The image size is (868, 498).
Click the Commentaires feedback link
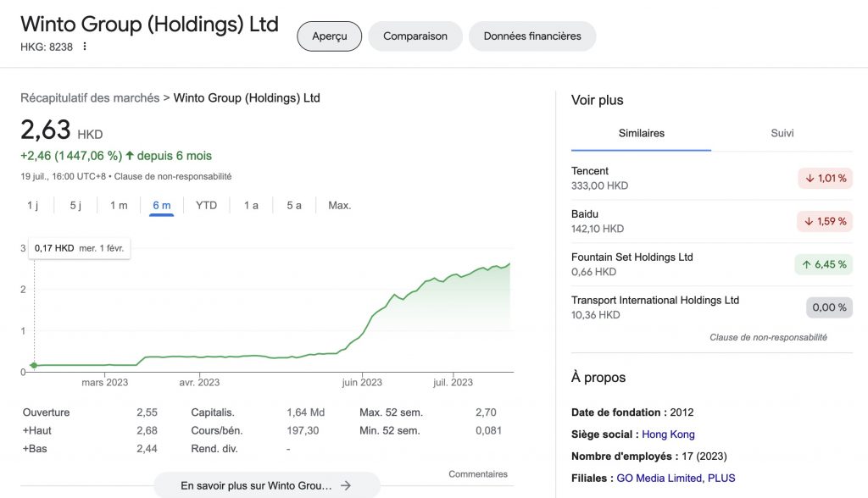[x=478, y=474]
